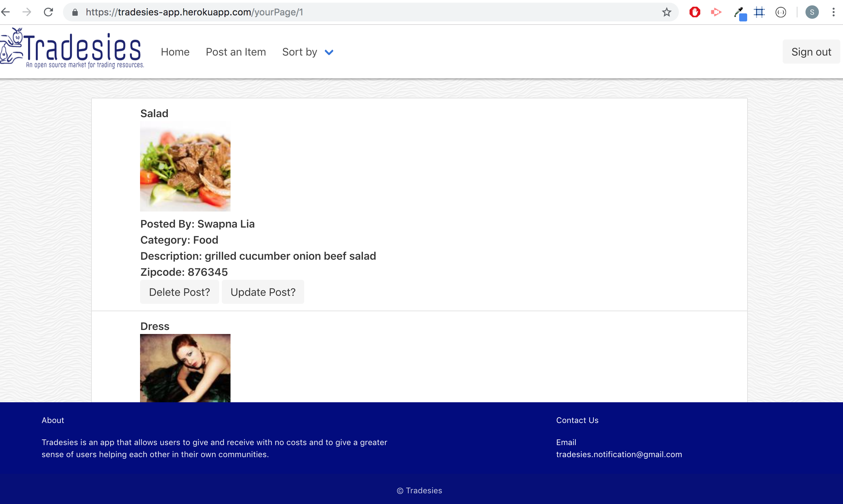Click the Tradesies logo
Screen dimensions: 843x504
(72, 48)
